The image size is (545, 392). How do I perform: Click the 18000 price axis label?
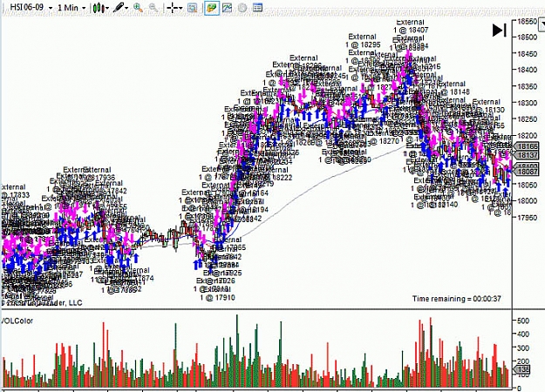528,201
